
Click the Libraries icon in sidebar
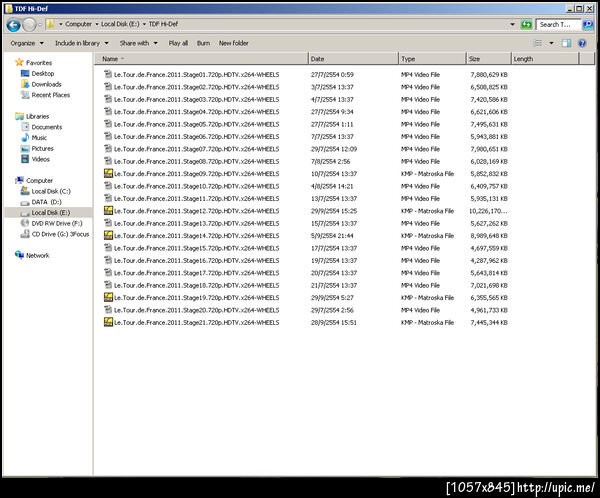pyautogui.click(x=19, y=116)
